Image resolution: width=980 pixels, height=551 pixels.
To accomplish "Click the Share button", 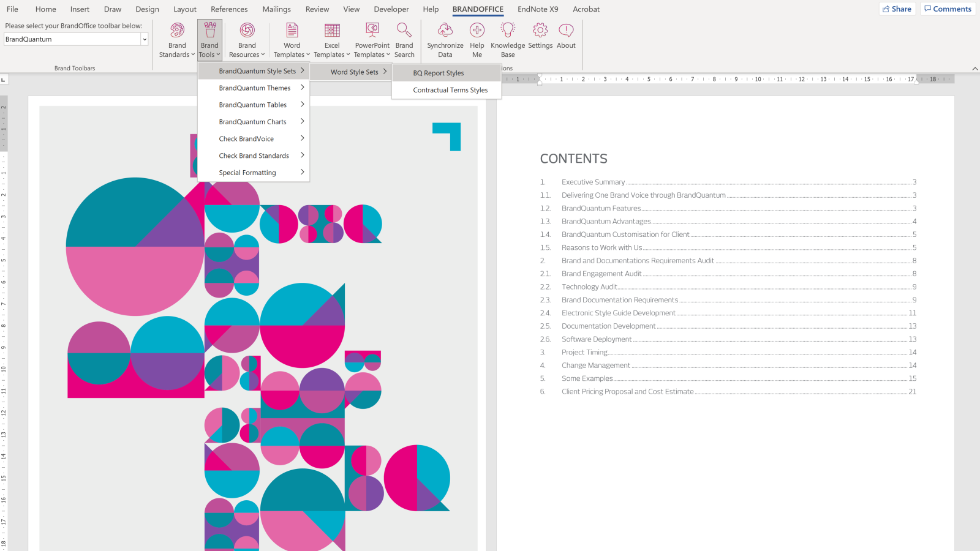I will [x=897, y=9].
